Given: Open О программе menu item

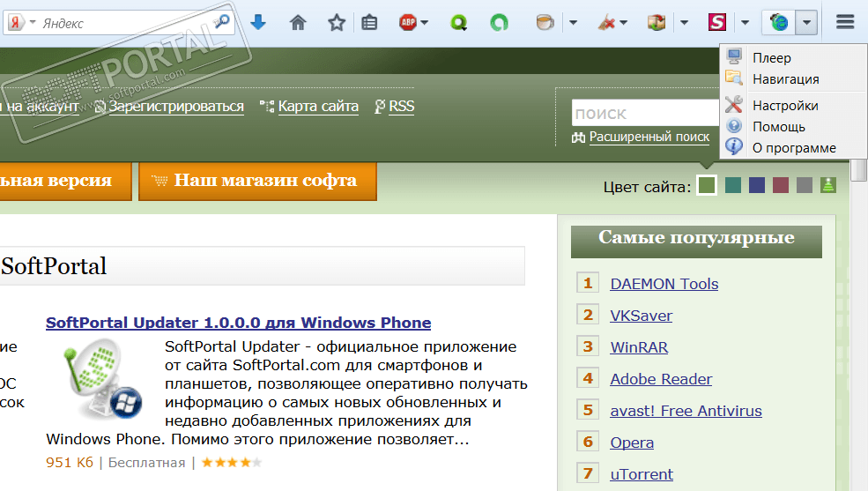Looking at the screenshot, I should point(793,148).
